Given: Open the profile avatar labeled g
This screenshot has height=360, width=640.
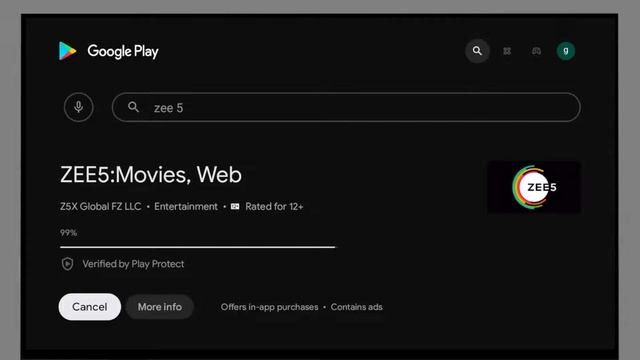Looking at the screenshot, I should point(566,51).
